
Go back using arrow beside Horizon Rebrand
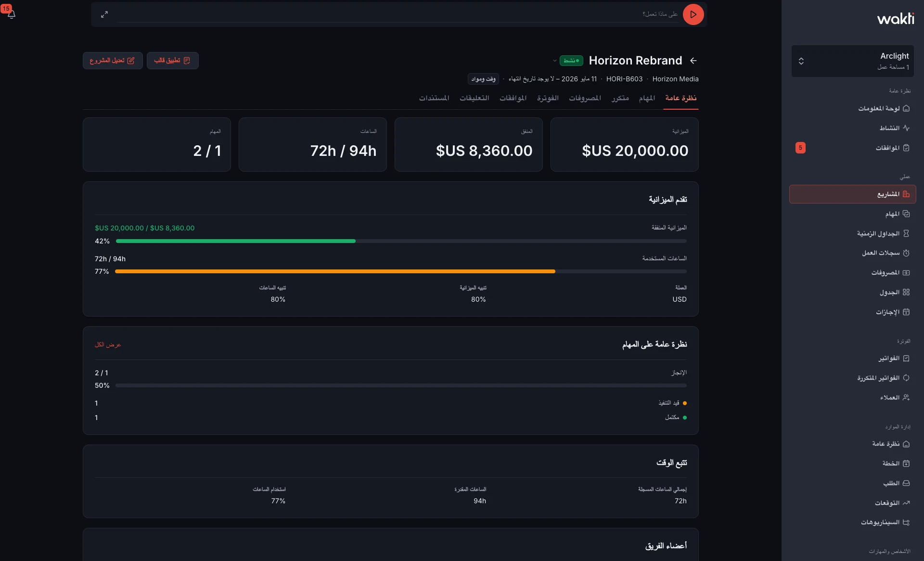pyautogui.click(x=693, y=61)
